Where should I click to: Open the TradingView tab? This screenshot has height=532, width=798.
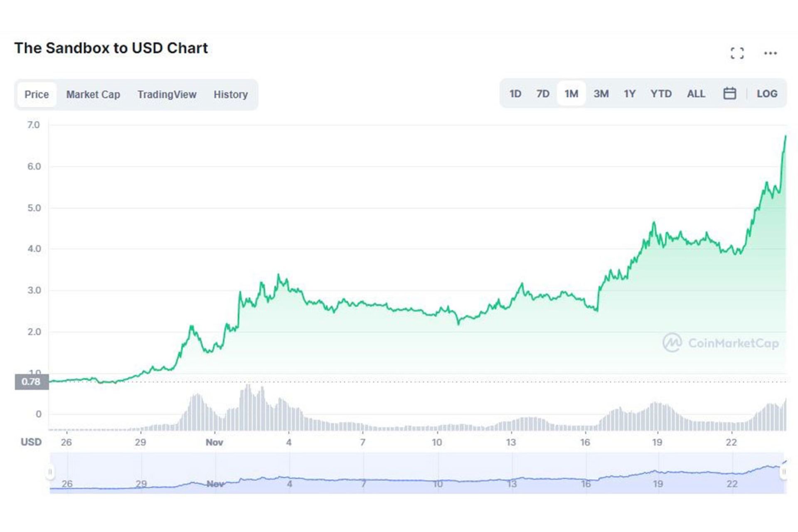click(x=167, y=94)
